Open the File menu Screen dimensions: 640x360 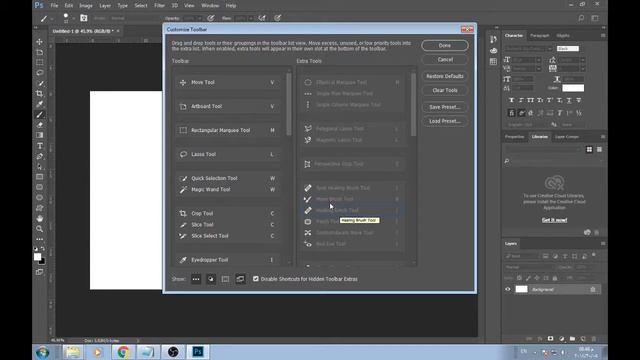pyautogui.click(x=54, y=6)
